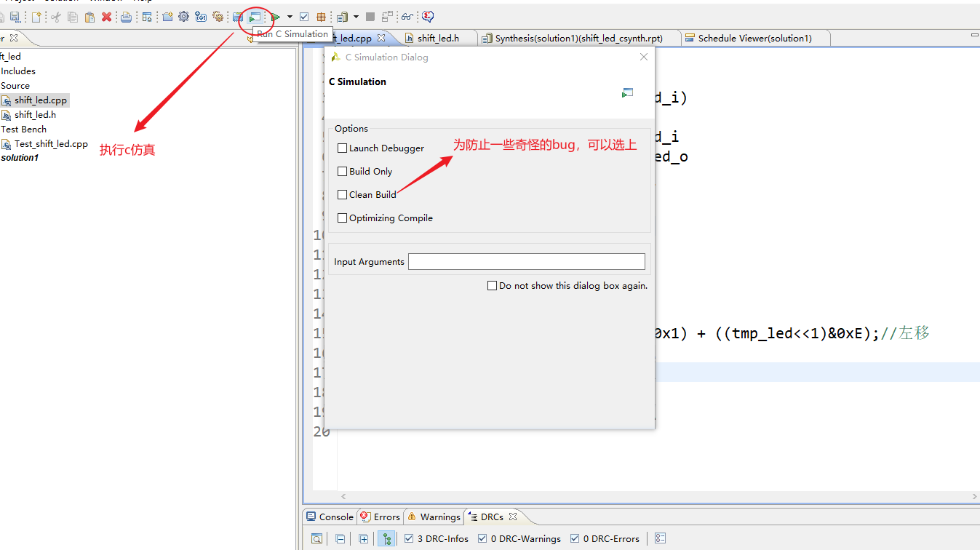This screenshot has height=550, width=980.
Task: Select Test_shift_led.cpp test bench file
Action: (x=45, y=144)
